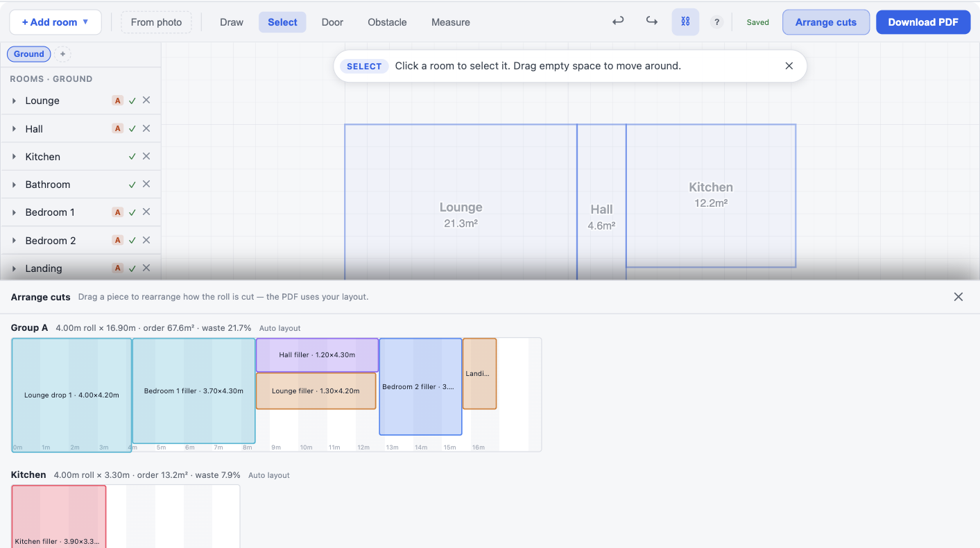Select the Hall filler purple piece
This screenshot has height=548, width=980.
(x=317, y=355)
